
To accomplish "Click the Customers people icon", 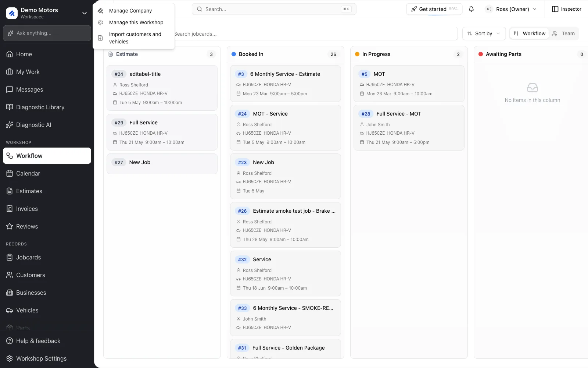I will 10,275.
